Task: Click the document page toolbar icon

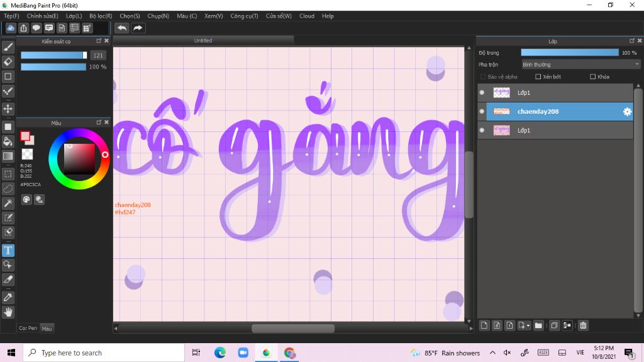Action: click(x=62, y=28)
